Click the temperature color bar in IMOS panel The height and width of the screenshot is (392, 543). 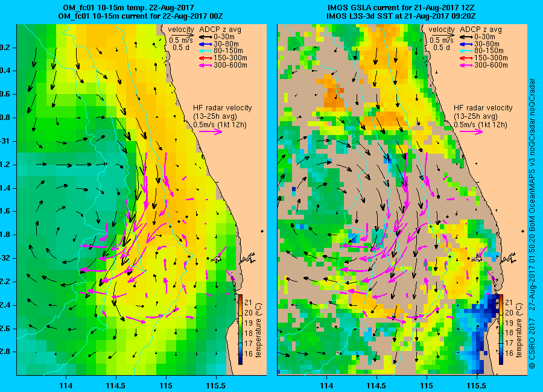coord(501,329)
